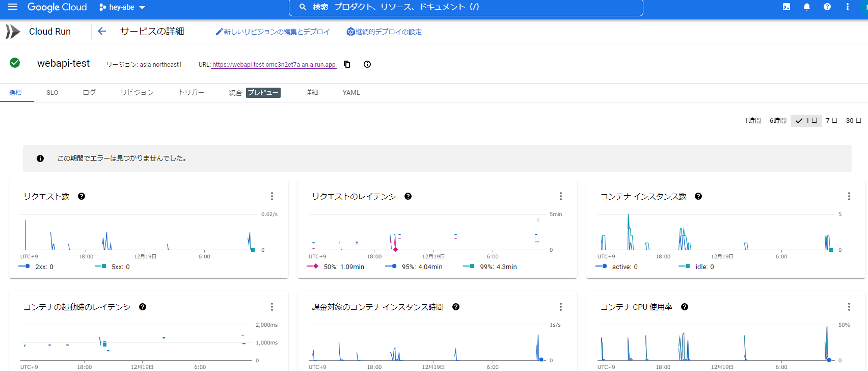Click the search products and resources field
Image resolution: width=868 pixels, height=371 pixels.
click(x=466, y=7)
